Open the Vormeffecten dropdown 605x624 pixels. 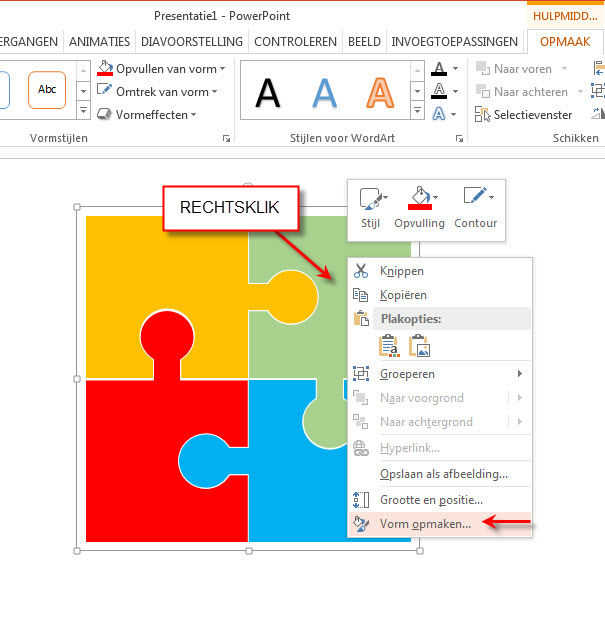click(194, 115)
